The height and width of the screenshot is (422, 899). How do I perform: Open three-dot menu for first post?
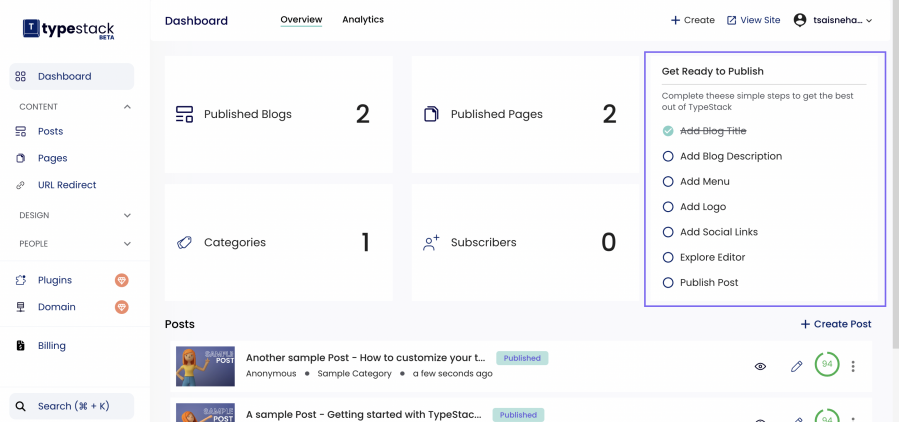coord(853,366)
